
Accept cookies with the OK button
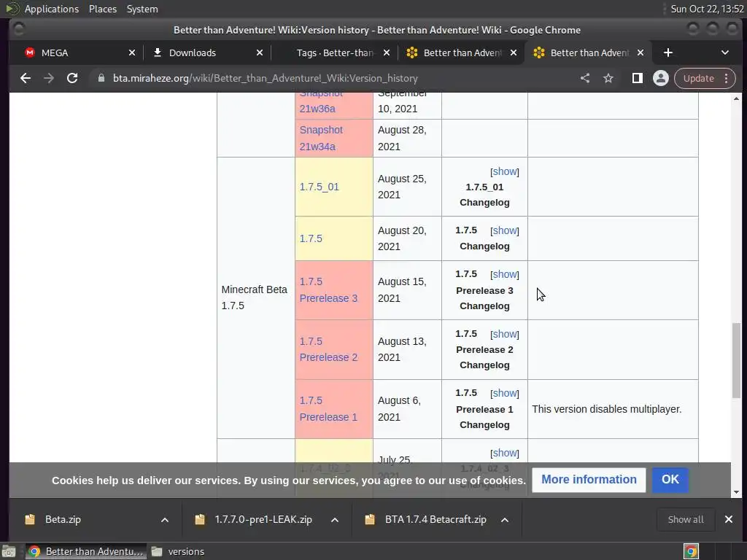(x=670, y=480)
